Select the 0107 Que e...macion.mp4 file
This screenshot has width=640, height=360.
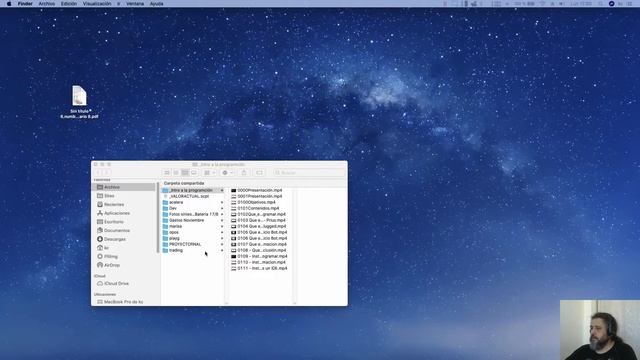260,244
